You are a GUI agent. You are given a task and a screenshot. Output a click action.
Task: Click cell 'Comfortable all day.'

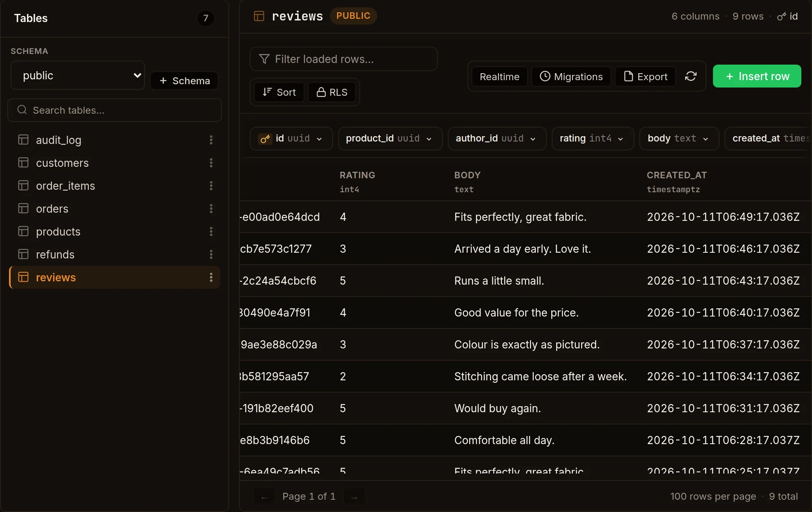click(504, 440)
